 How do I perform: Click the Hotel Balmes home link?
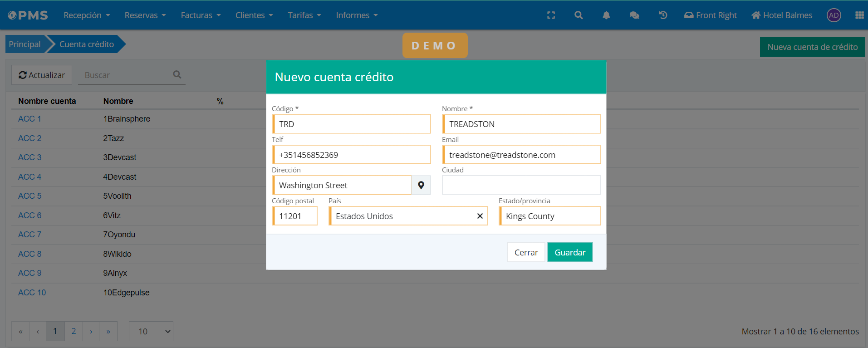tap(782, 15)
